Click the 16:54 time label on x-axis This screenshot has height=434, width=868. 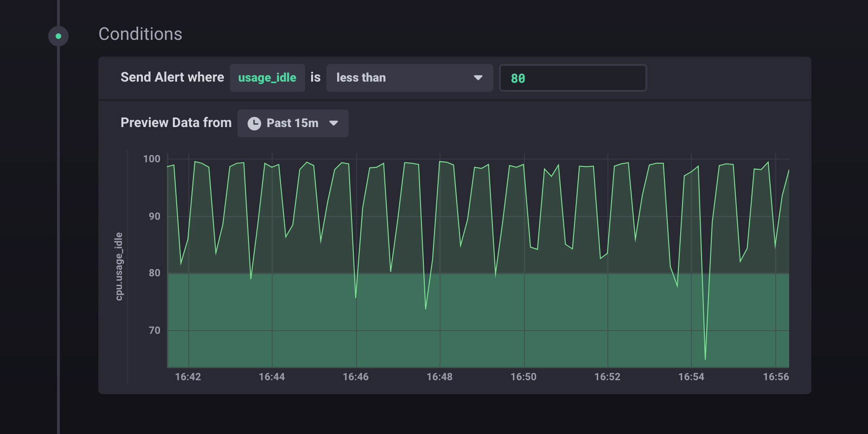691,377
